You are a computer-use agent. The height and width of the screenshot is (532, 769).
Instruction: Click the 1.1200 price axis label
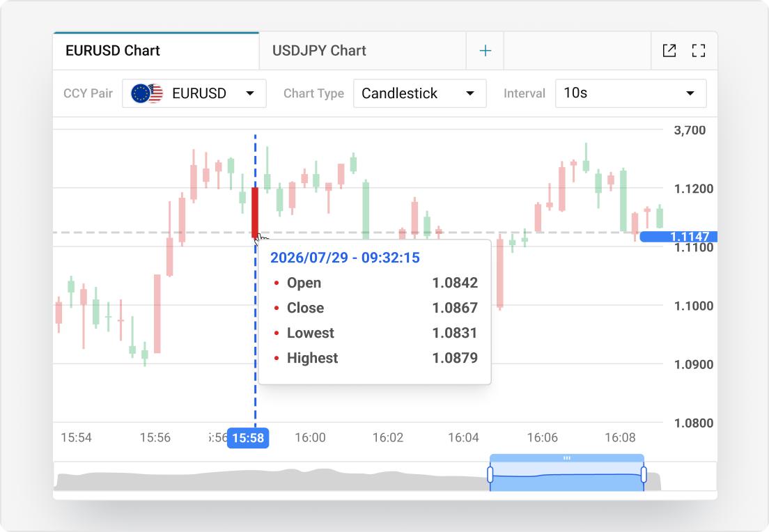tap(694, 189)
